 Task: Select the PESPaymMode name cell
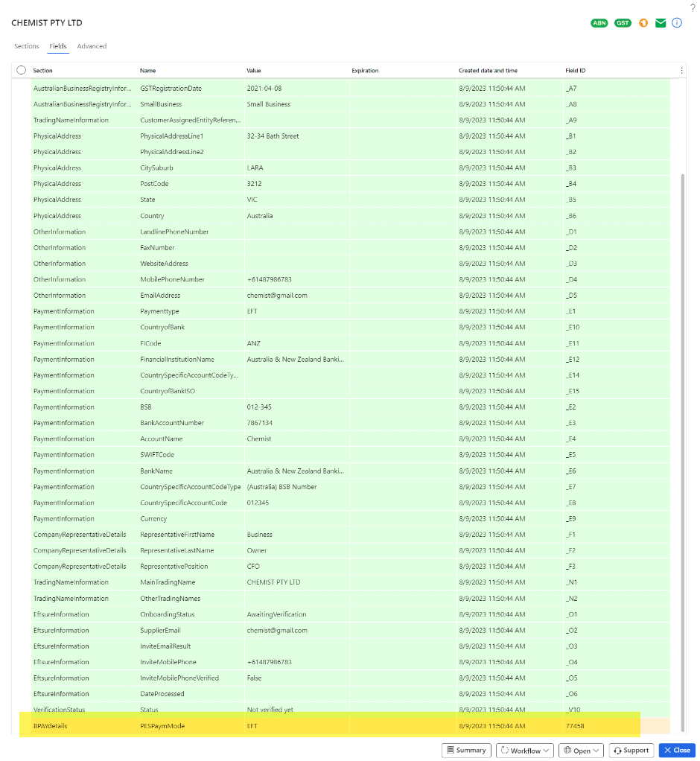(x=162, y=726)
